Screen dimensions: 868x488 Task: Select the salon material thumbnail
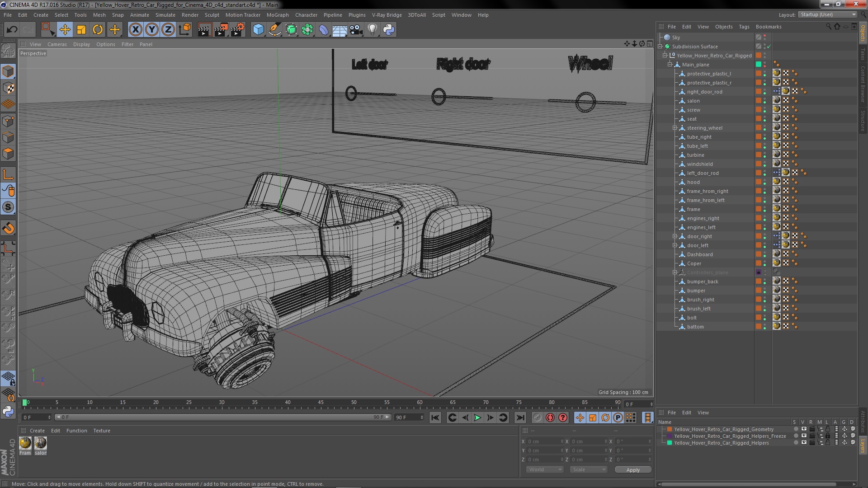41,443
